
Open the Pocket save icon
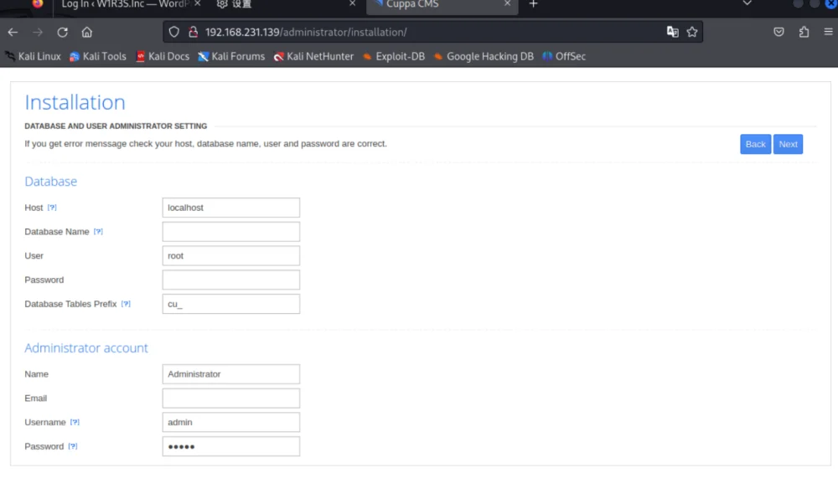[x=779, y=32]
